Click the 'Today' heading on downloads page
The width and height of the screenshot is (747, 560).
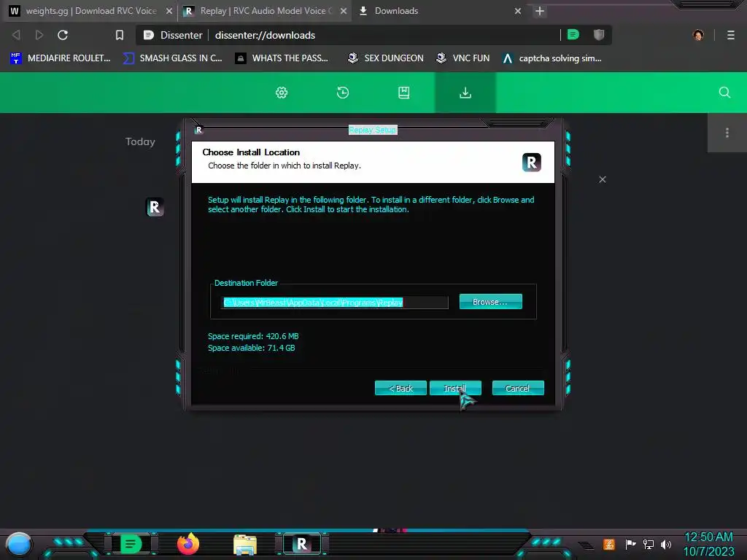pyautogui.click(x=140, y=141)
